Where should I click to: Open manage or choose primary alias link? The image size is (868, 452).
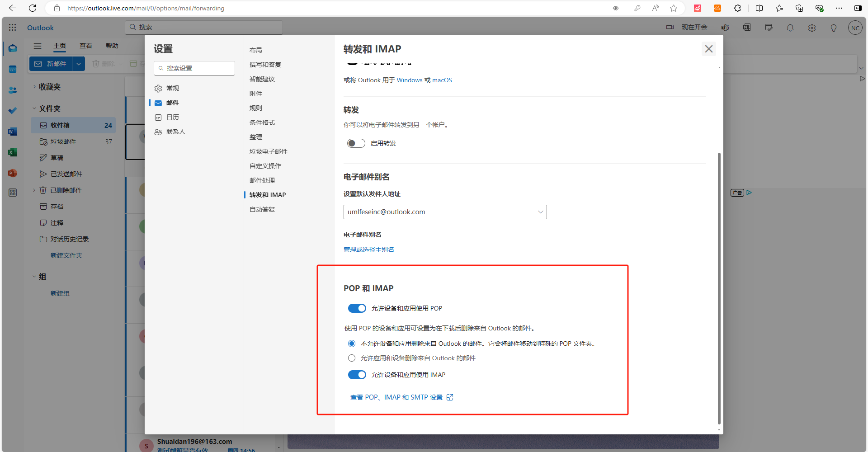tap(369, 250)
